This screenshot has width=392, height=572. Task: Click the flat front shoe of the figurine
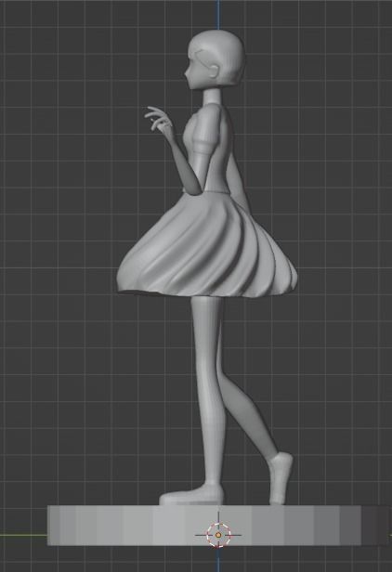(x=191, y=496)
